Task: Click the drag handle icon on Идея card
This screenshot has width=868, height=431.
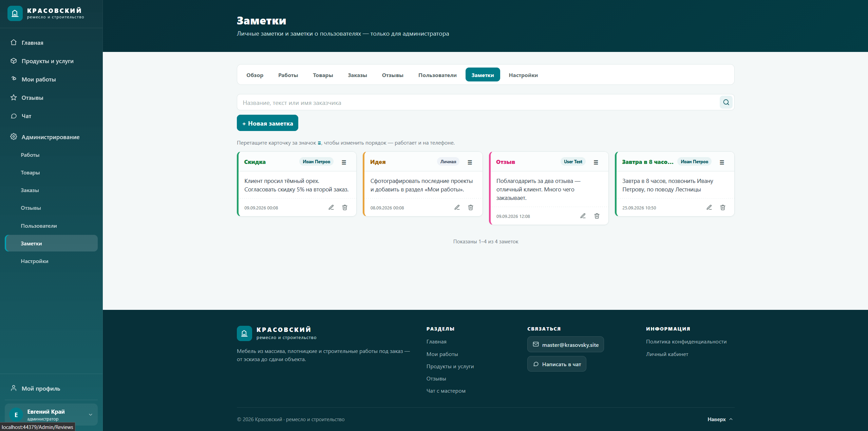Action: click(470, 162)
